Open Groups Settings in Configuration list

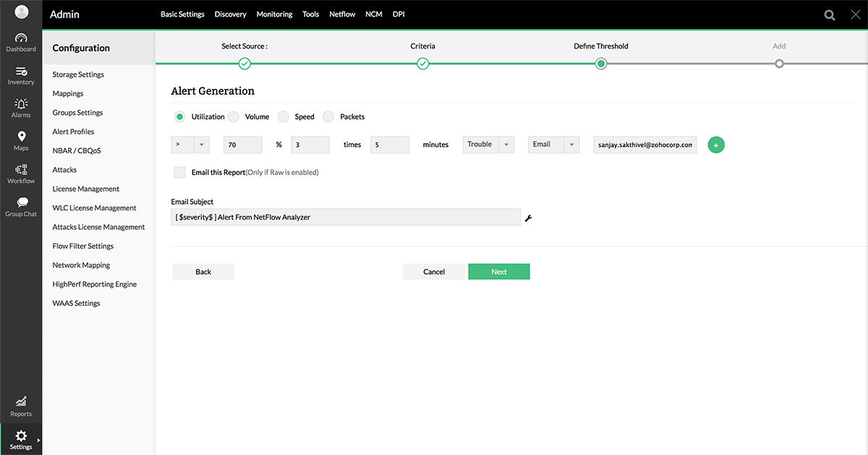(77, 113)
